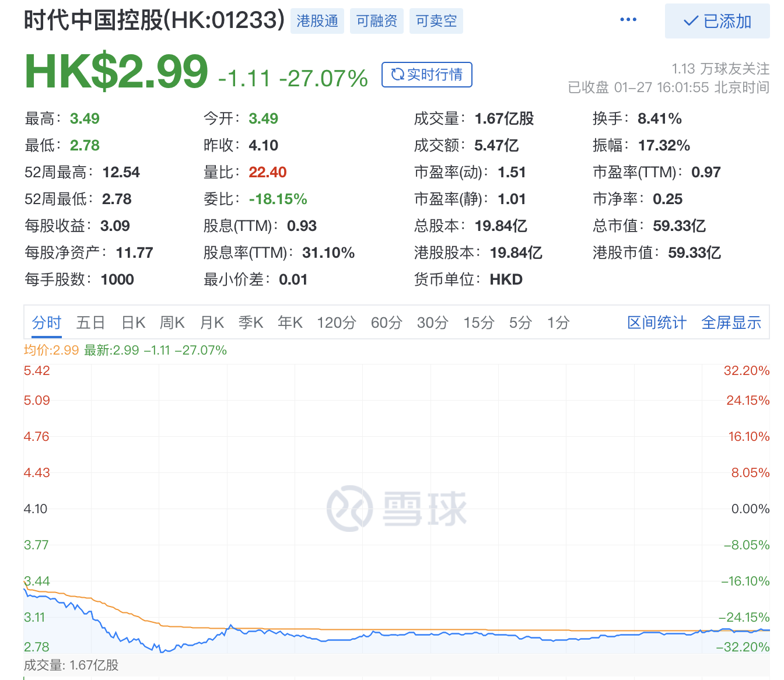Click the 4.10 price axis label

pos(36,509)
